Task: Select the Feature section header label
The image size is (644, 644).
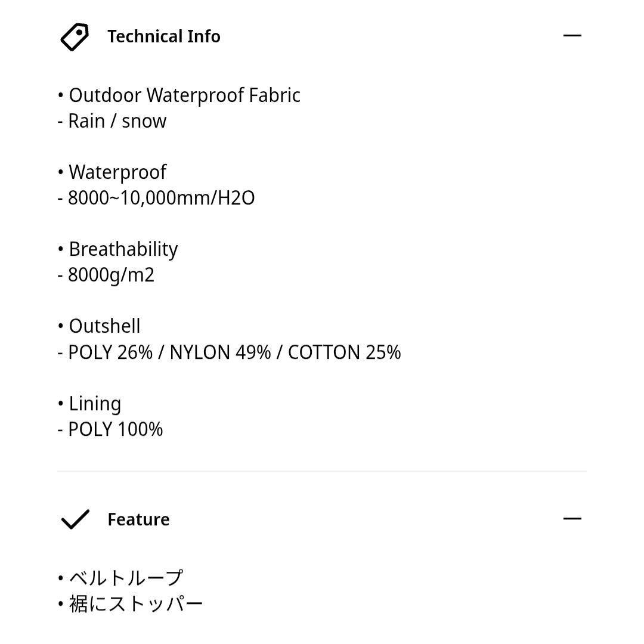Action: 138,519
